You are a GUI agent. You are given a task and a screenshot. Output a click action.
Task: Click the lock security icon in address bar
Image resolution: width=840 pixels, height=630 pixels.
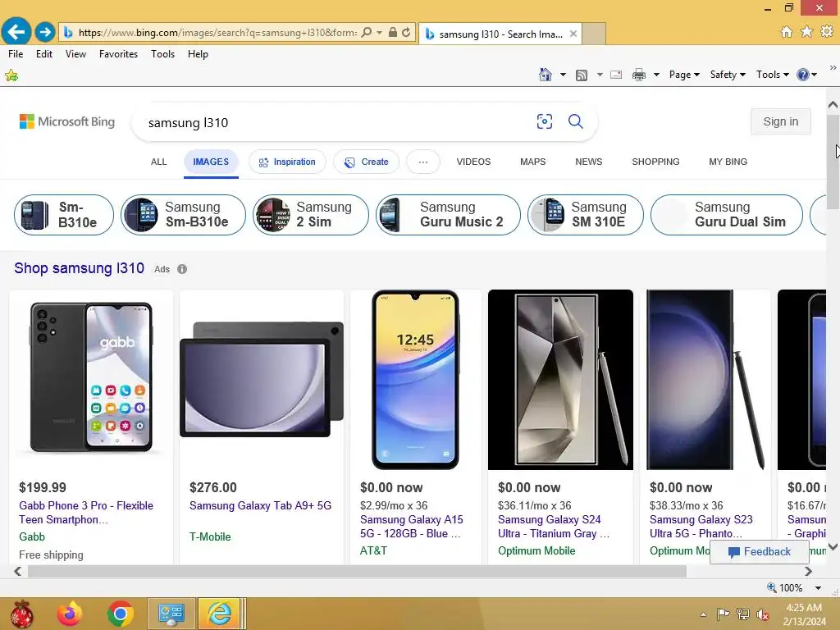393,32
